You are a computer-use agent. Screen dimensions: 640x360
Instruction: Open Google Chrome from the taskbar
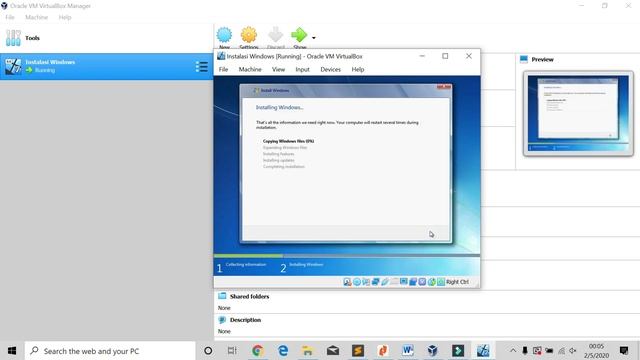point(258,351)
